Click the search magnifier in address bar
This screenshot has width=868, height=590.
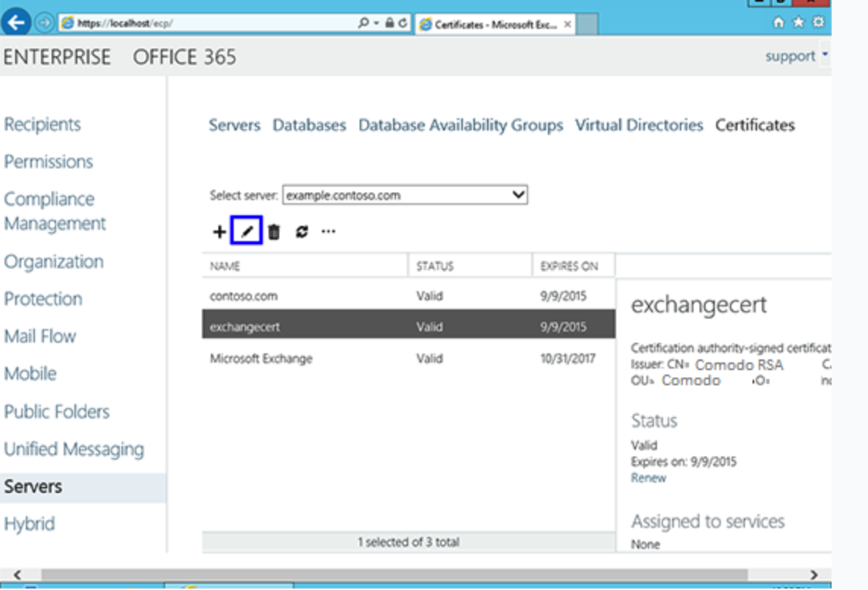point(363,24)
